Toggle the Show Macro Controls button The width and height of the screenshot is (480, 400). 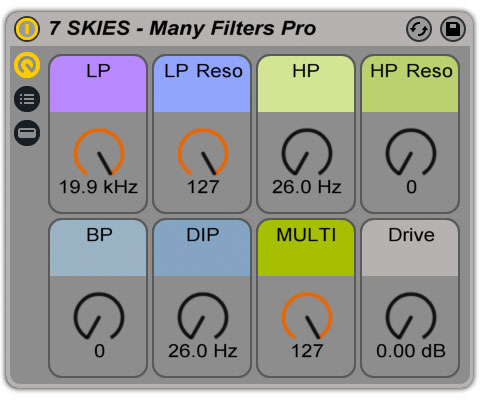click(27, 65)
